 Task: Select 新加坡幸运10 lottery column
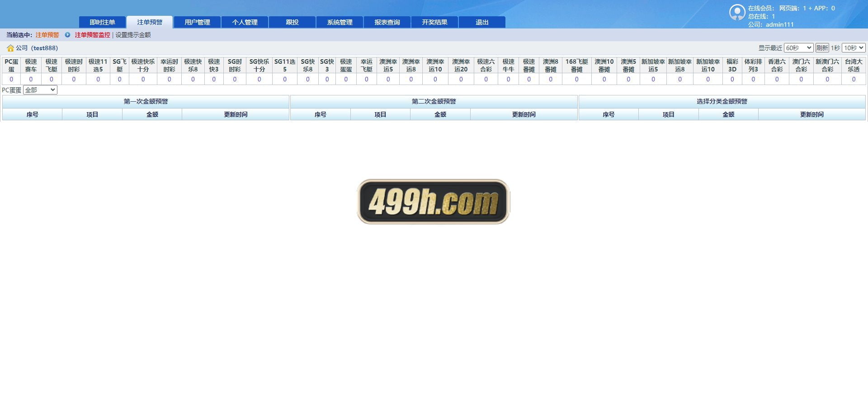pyautogui.click(x=708, y=65)
